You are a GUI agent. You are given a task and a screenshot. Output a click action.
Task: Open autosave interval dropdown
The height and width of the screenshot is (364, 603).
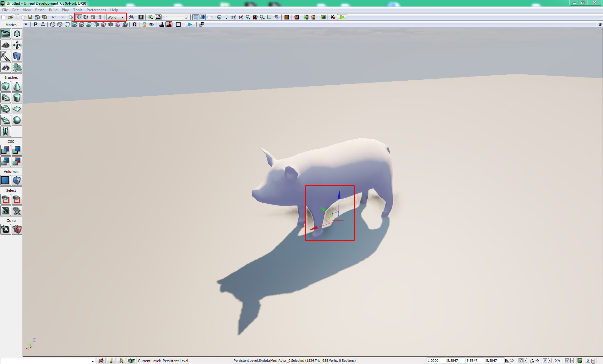pyautogui.click(x=593, y=361)
